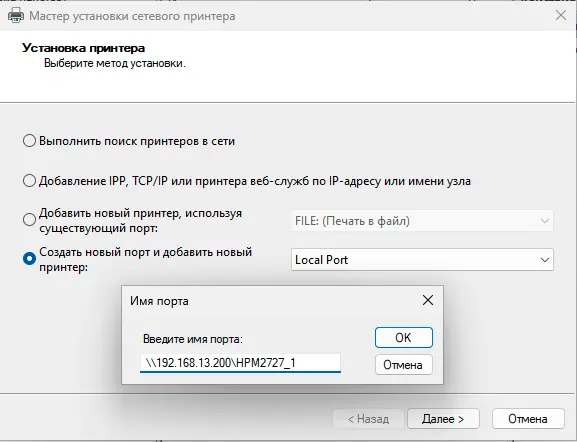Select the use existing port radio button
Viewport: 577px width, 442px height.
[x=29, y=220]
